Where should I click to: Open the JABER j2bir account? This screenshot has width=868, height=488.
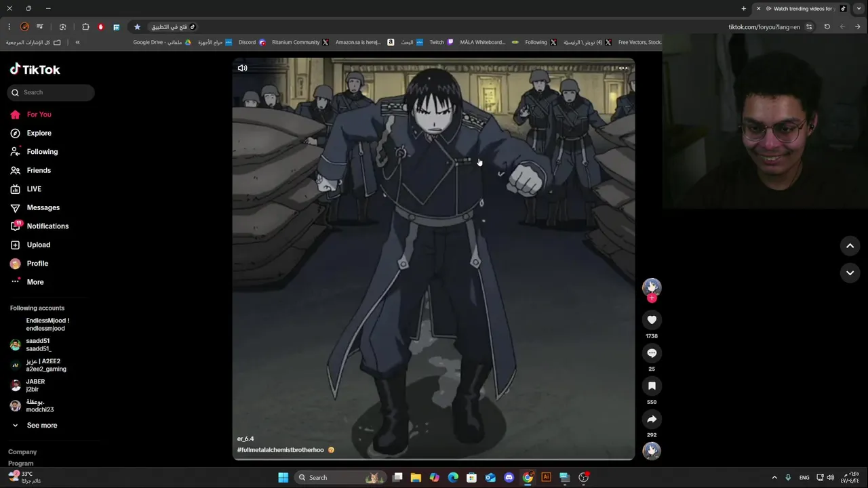pyautogui.click(x=27, y=386)
